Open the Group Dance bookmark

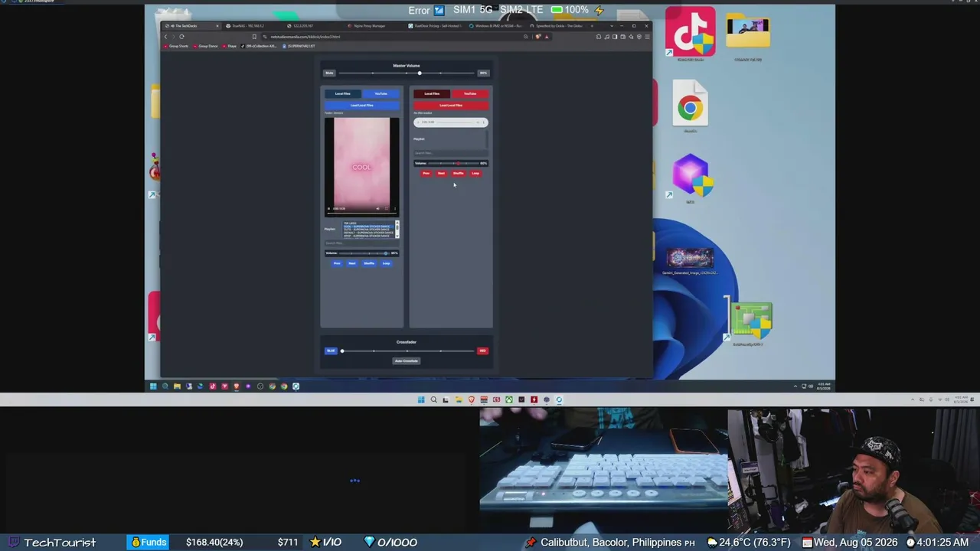click(206, 46)
